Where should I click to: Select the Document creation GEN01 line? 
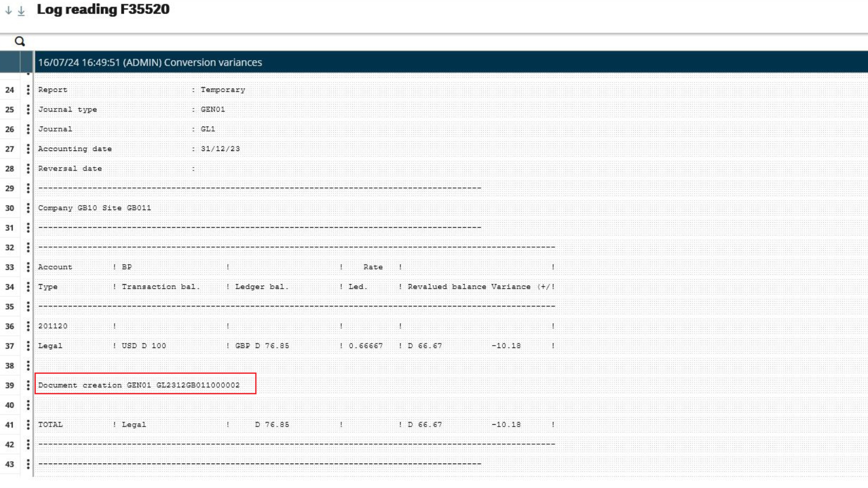pyautogui.click(x=139, y=385)
